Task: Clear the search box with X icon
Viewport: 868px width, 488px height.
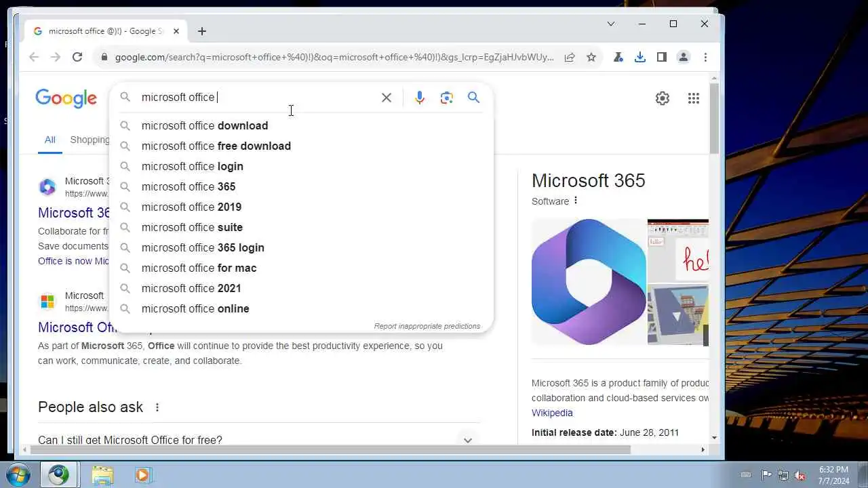Action: pos(387,98)
